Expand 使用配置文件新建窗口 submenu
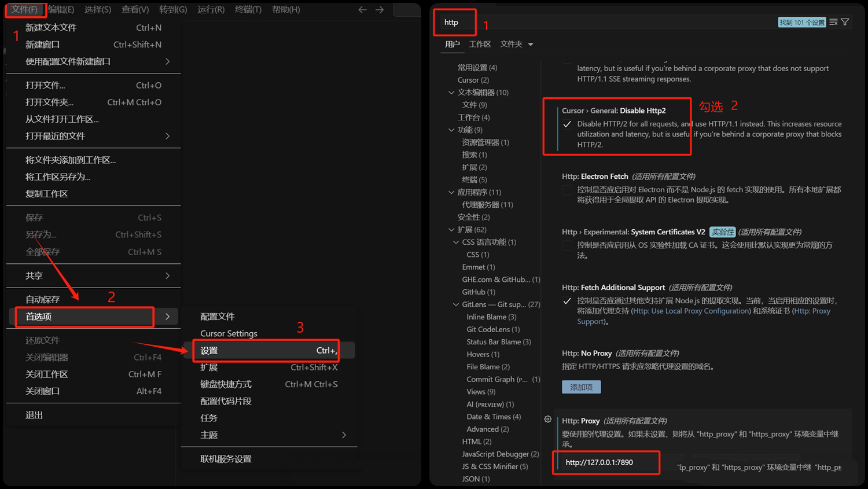868x489 pixels. 167,61
